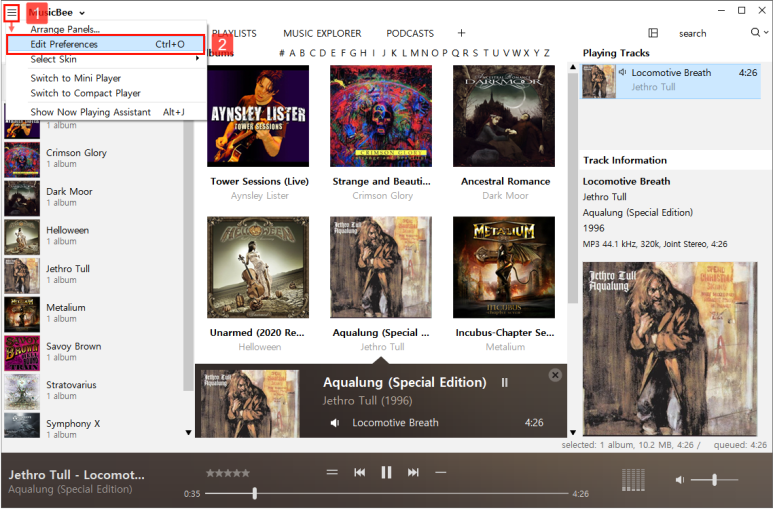Click speaker icon next to album track
Viewport: 773px width, 509px height.
tap(335, 423)
